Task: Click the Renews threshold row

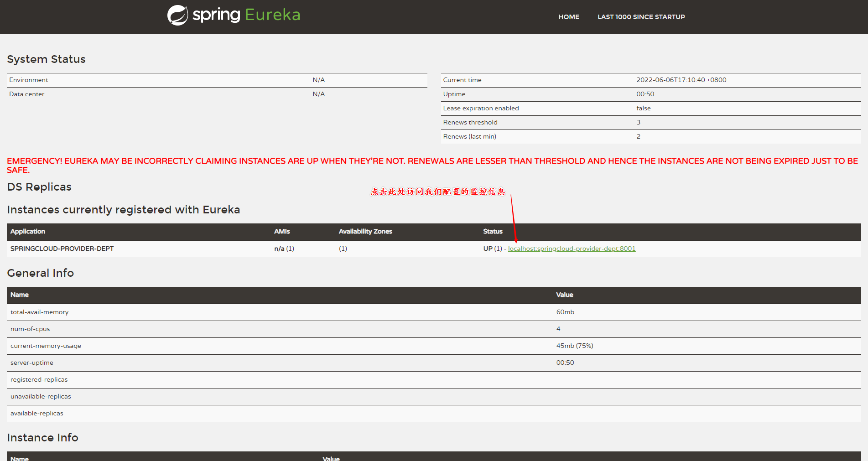Action: click(470, 122)
